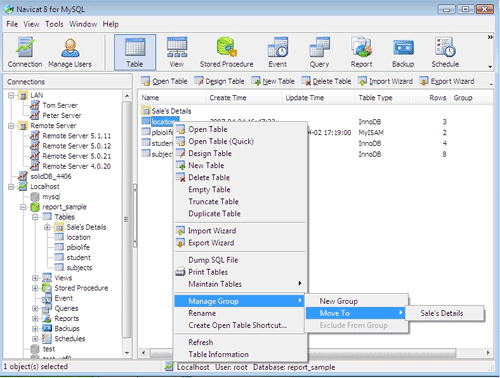Collapse the Remote Server group
500x378 pixels.
point(11,126)
